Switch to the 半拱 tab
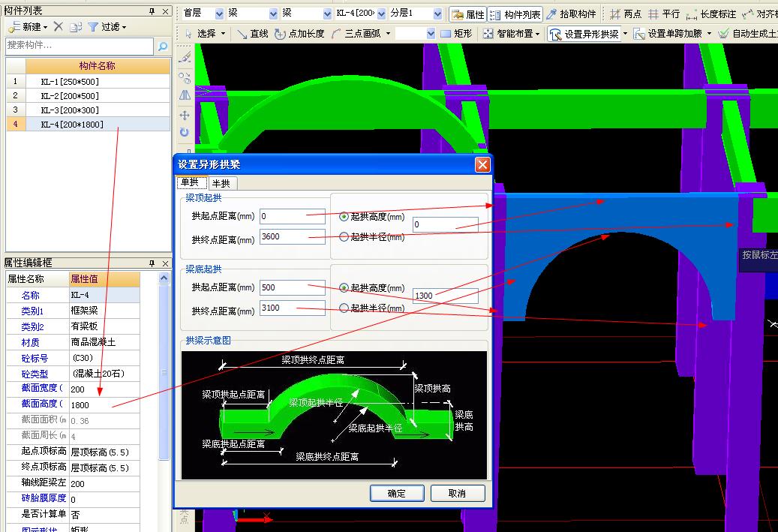 click(x=221, y=183)
